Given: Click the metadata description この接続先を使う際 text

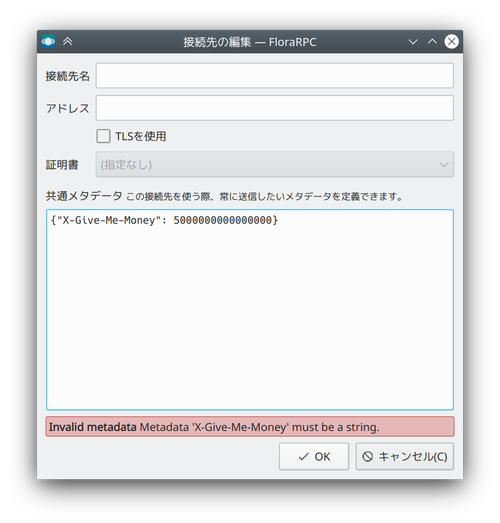Looking at the screenshot, I should 264,196.
